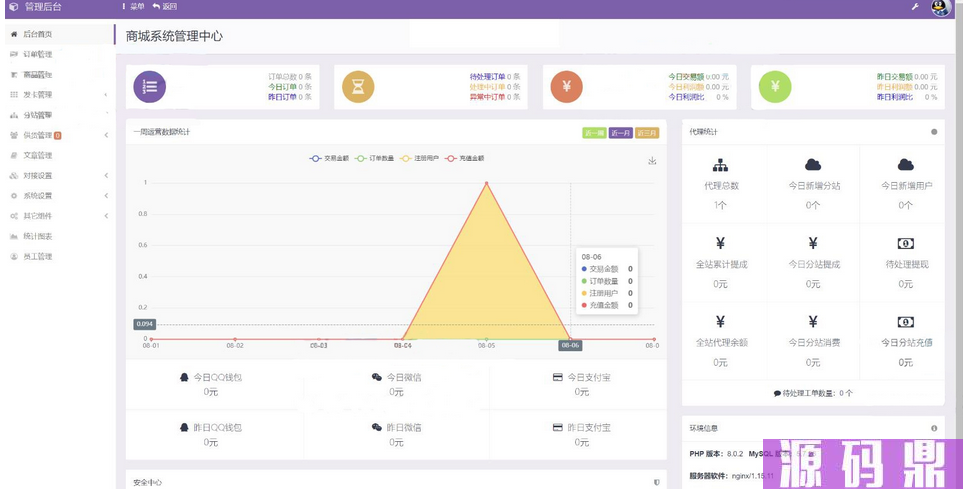
Task: Click the 员工管理 person icon
Action: point(14,257)
